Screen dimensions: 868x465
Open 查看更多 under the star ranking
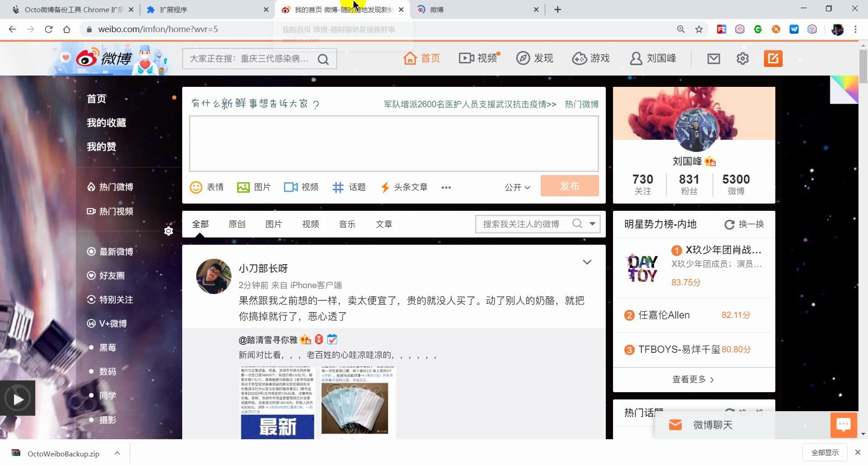(x=693, y=379)
